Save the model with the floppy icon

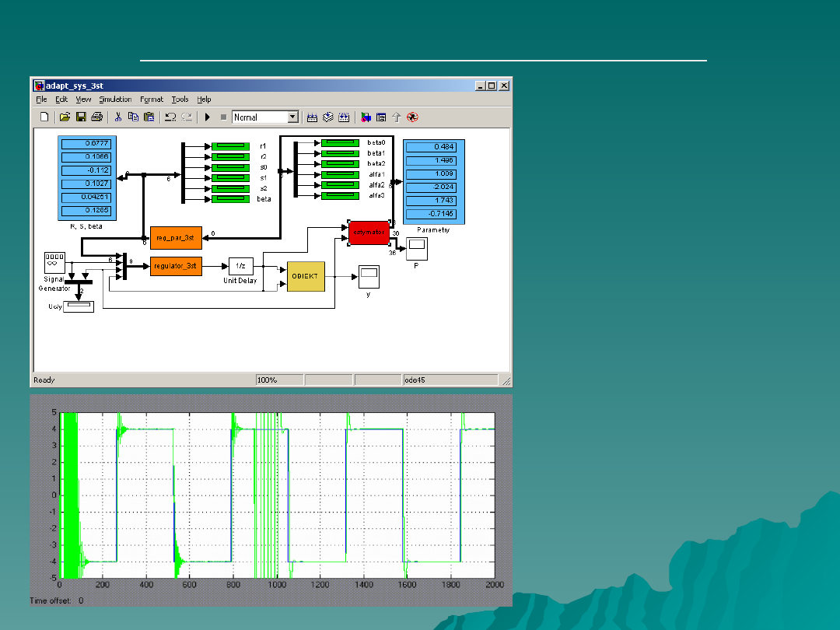(x=81, y=117)
